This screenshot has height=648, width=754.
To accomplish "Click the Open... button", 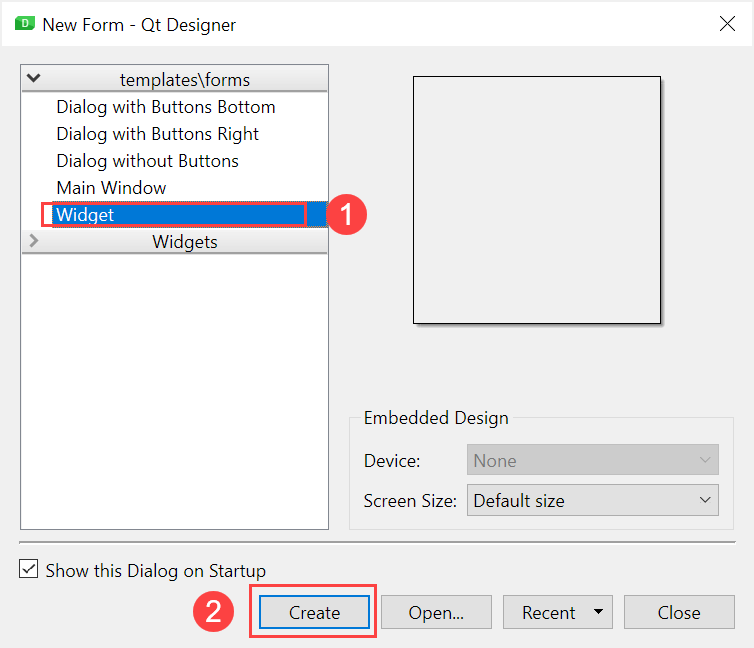I will tap(436, 612).
